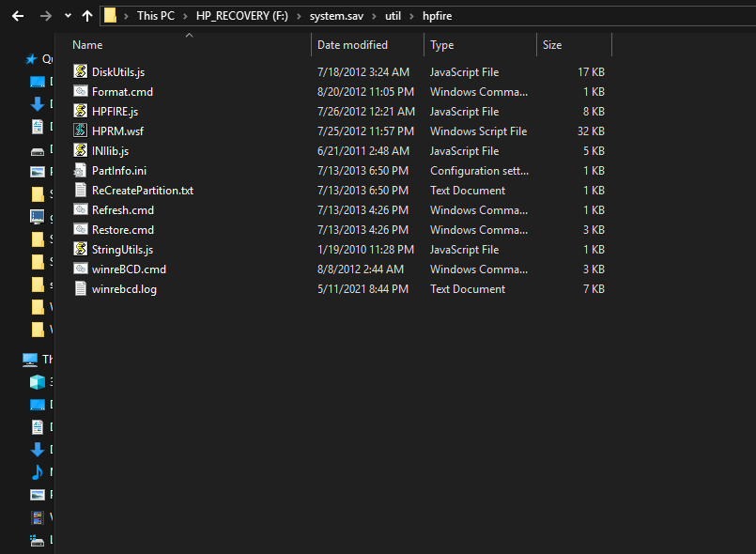Expand the chevron after util breadcrumb
Image resolution: width=756 pixels, height=554 pixels.
(x=411, y=16)
